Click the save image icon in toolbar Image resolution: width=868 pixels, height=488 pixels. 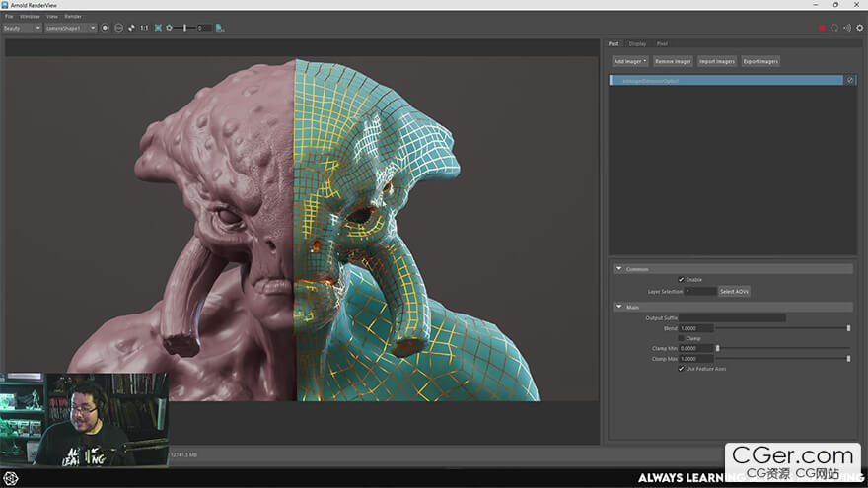click(x=219, y=28)
